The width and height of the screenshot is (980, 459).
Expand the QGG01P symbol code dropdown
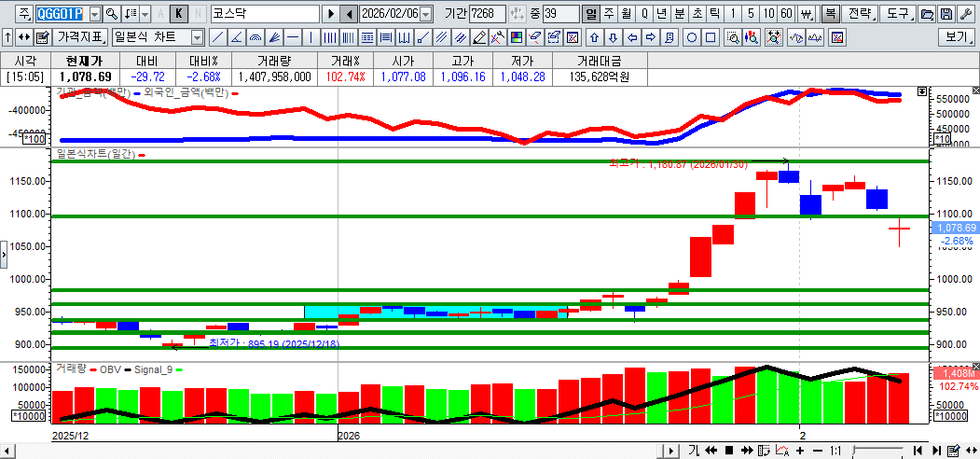[94, 14]
